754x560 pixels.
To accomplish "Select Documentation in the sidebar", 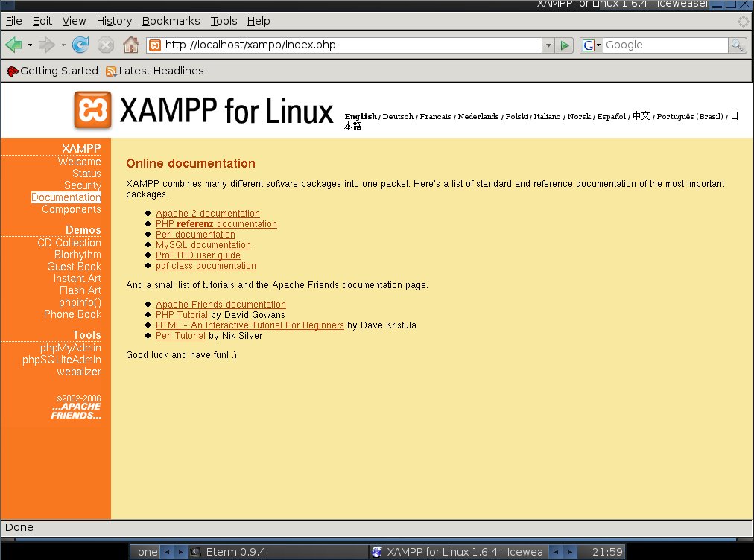I will 66,197.
